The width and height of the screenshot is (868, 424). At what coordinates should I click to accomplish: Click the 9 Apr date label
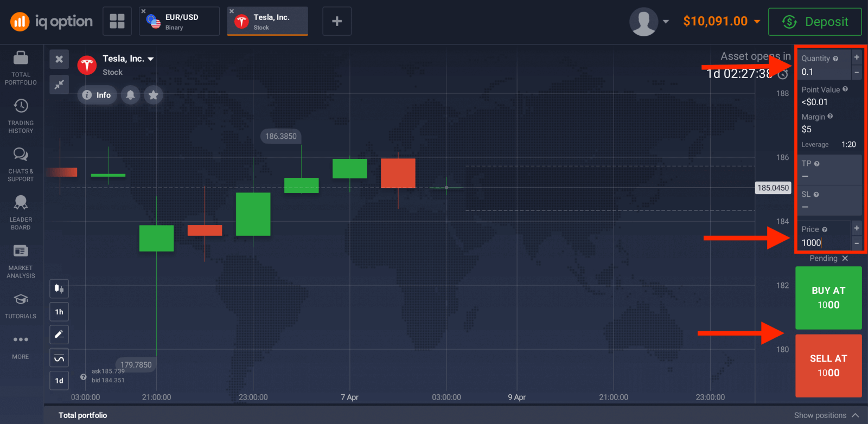pos(516,397)
